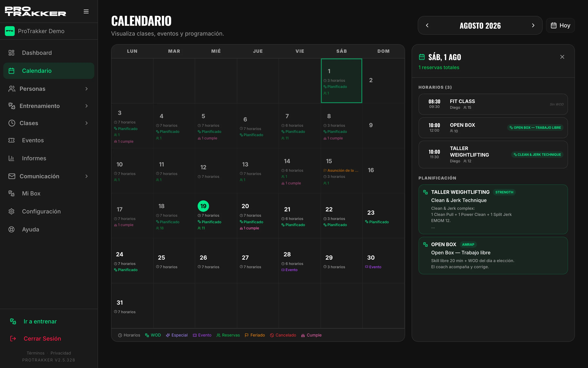The width and height of the screenshot is (588, 368).
Task: Click the WOD legend icon
Action: pyautogui.click(x=147, y=335)
